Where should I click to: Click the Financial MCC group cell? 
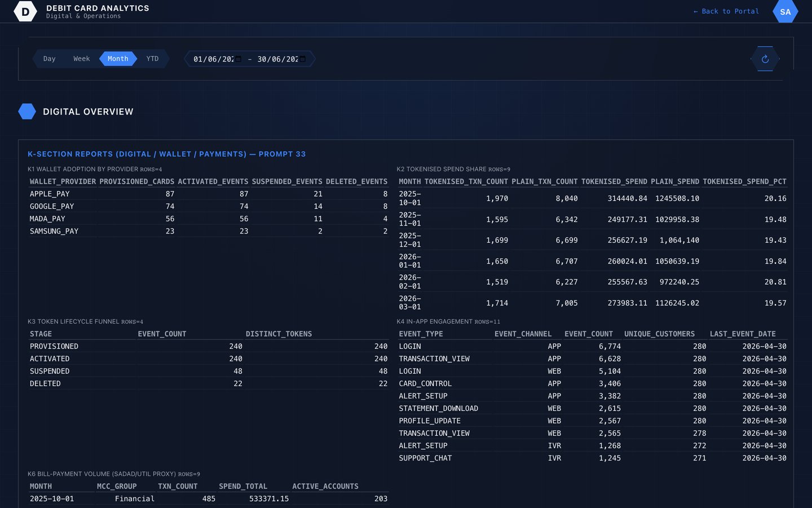[134, 499]
